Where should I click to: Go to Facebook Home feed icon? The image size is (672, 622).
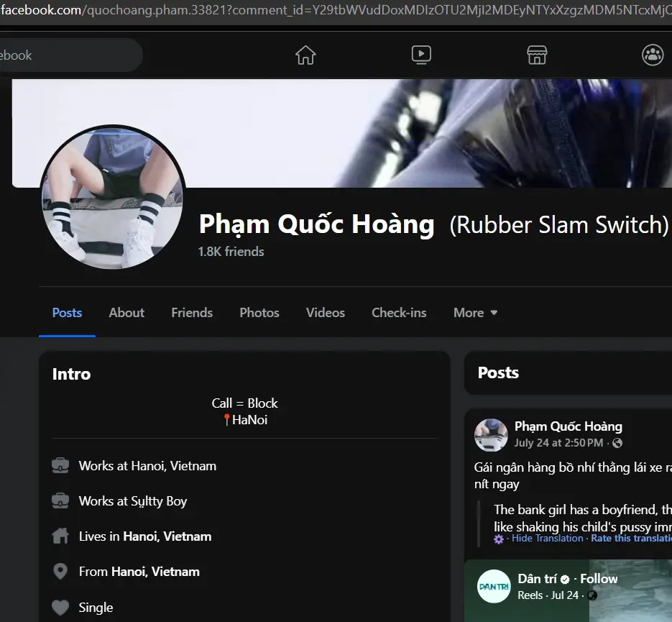305,55
